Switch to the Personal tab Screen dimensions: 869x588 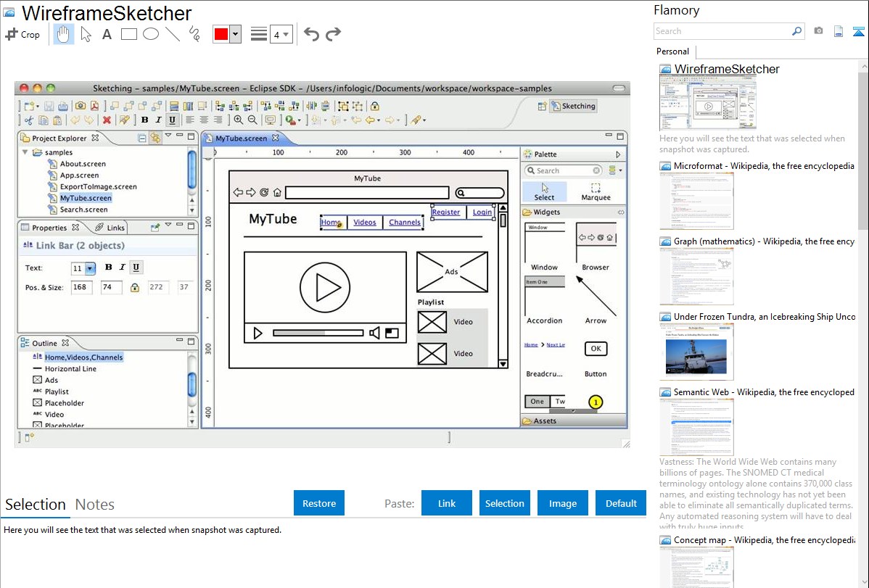(x=673, y=51)
